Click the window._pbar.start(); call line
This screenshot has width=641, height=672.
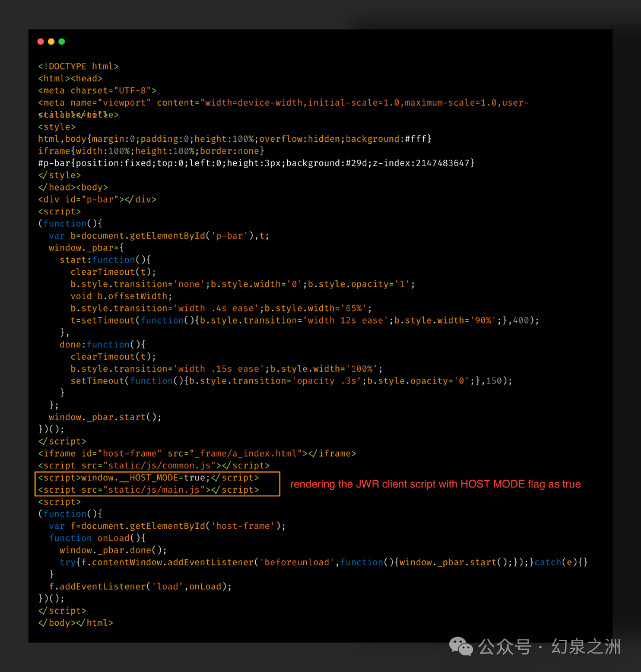click(105, 417)
